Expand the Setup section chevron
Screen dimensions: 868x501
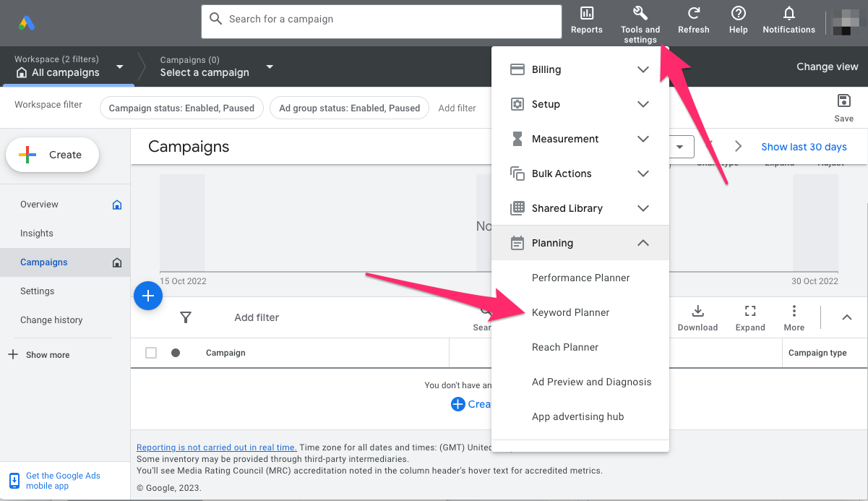pos(643,104)
